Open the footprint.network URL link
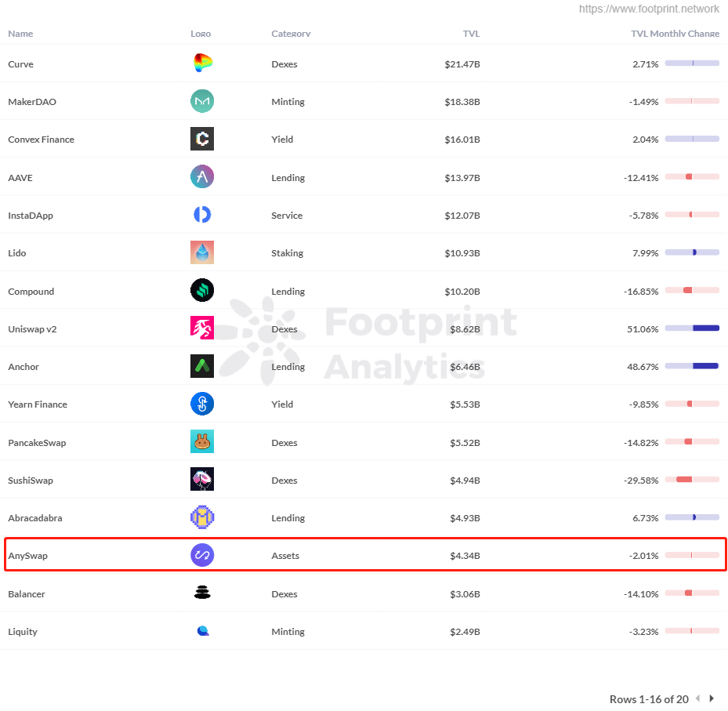728x711 pixels. click(649, 9)
